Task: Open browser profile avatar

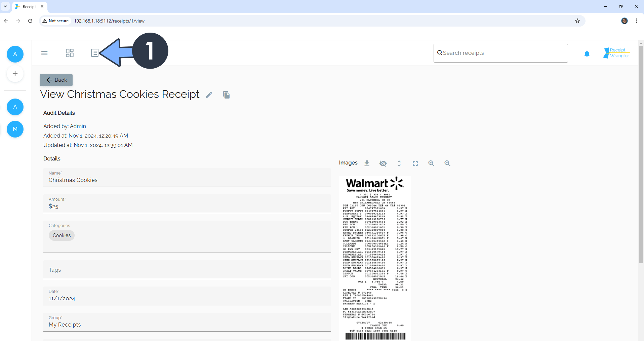Action: pos(625,21)
